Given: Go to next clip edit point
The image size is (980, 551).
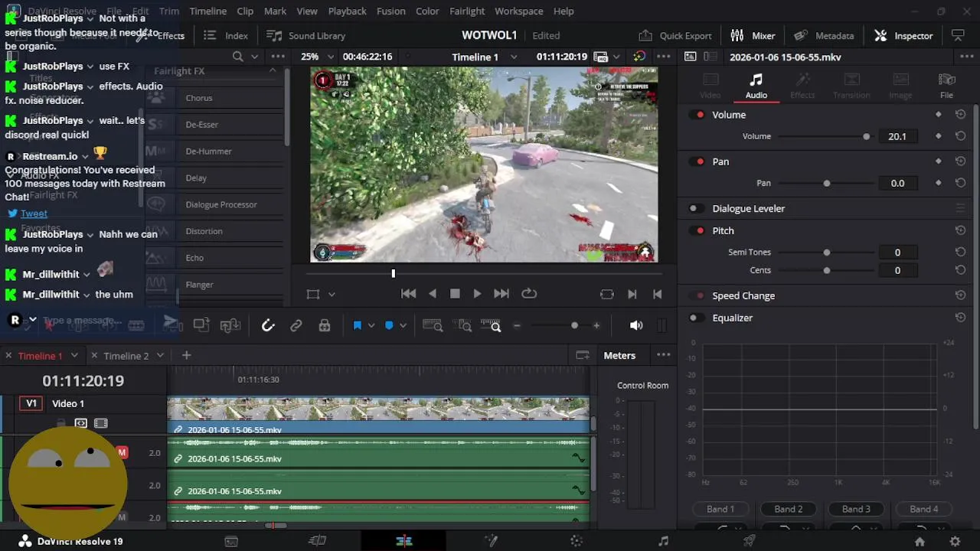Looking at the screenshot, I should point(632,294).
